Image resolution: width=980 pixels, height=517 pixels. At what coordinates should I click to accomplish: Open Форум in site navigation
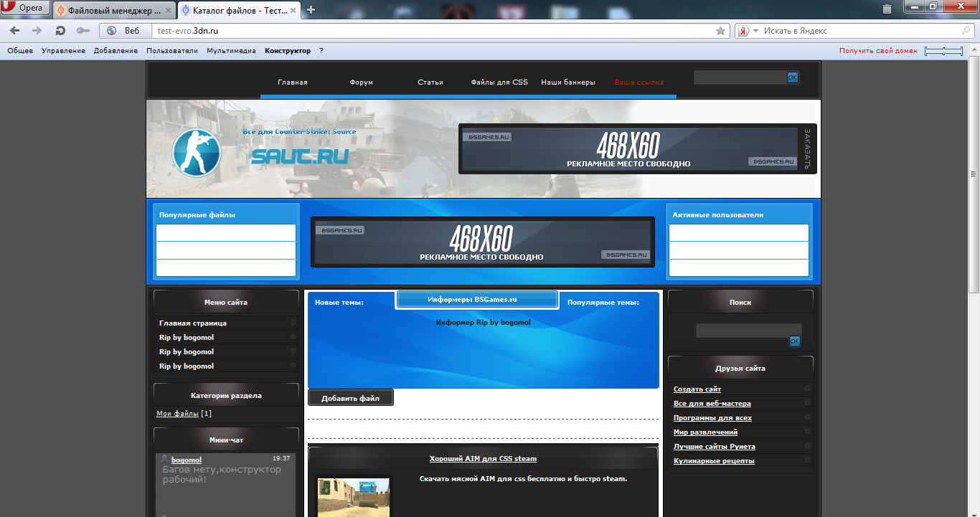tap(362, 82)
